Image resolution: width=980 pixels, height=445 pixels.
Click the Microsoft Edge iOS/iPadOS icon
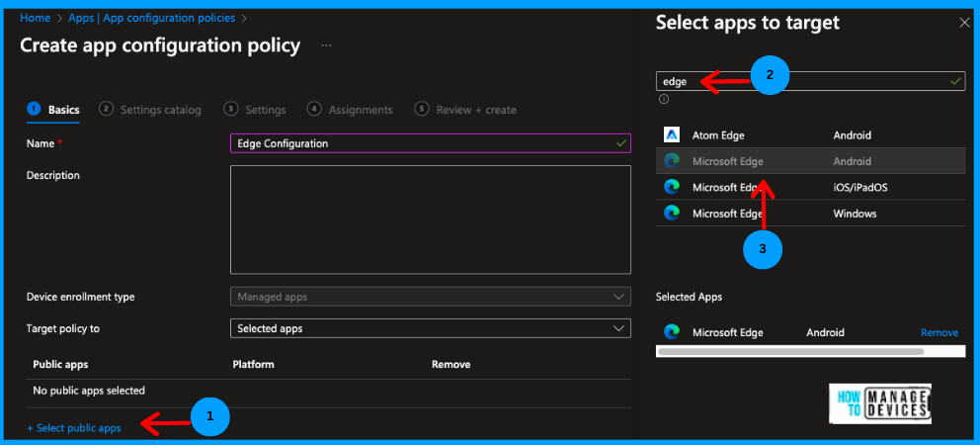click(672, 187)
